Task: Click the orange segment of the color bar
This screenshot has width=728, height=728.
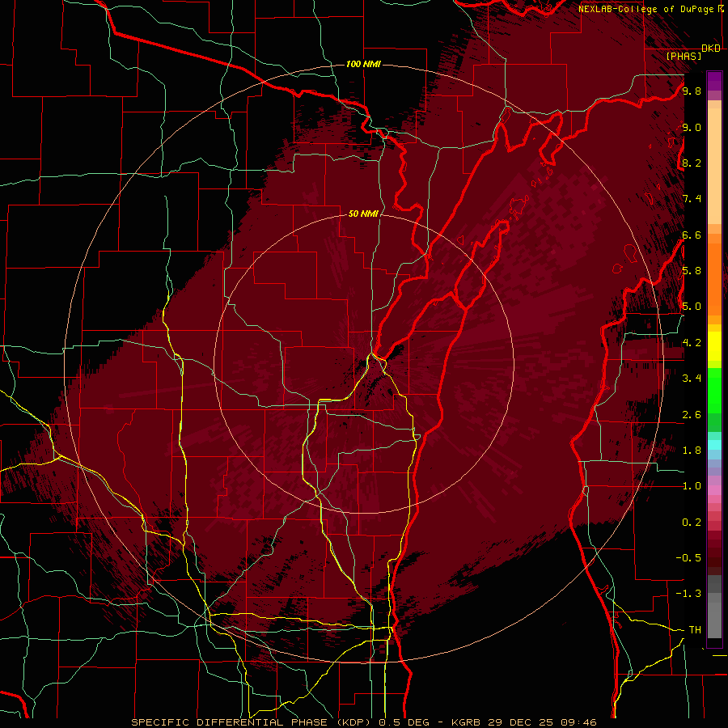Action: [x=714, y=280]
